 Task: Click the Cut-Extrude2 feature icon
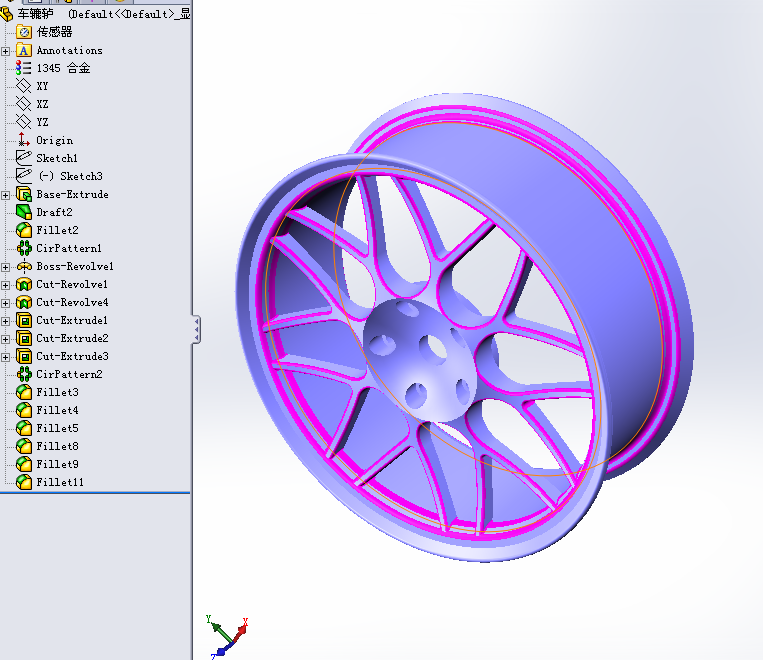24,338
